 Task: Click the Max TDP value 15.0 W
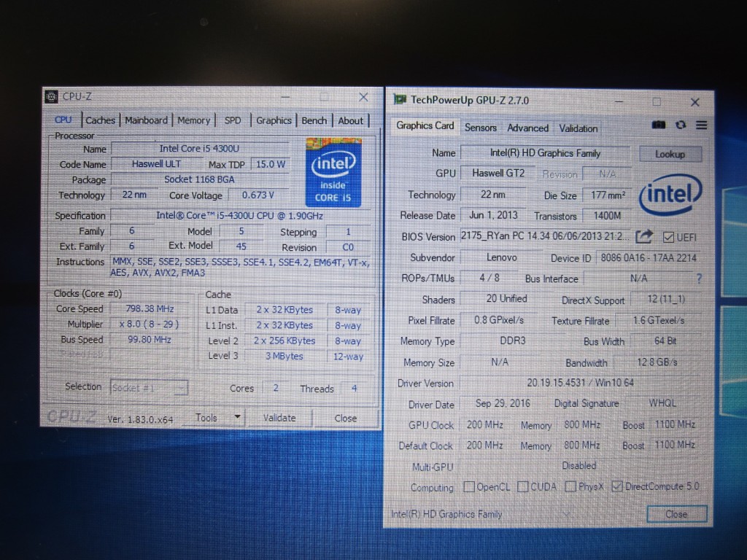pos(270,164)
